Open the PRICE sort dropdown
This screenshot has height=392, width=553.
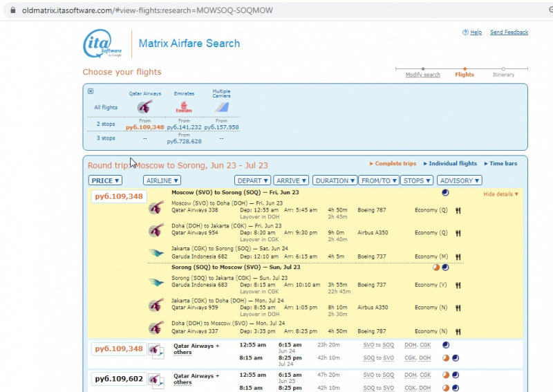(x=106, y=180)
